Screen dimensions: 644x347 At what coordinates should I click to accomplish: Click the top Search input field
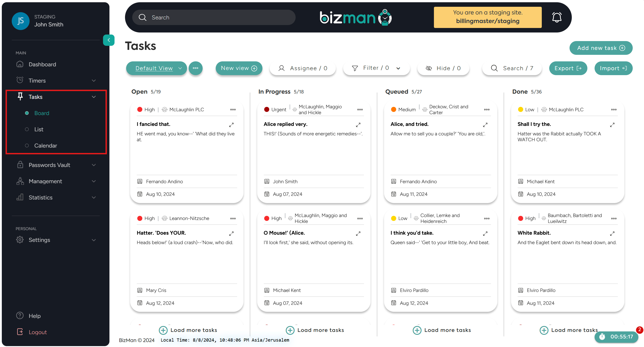tap(214, 17)
